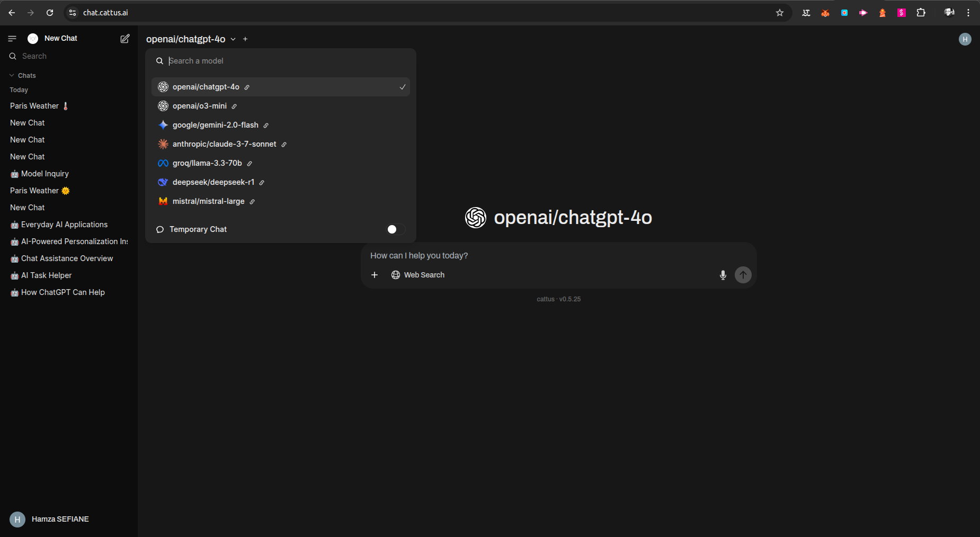Click the plus attachment icon in message box
The width and height of the screenshot is (980, 537).
[375, 275]
